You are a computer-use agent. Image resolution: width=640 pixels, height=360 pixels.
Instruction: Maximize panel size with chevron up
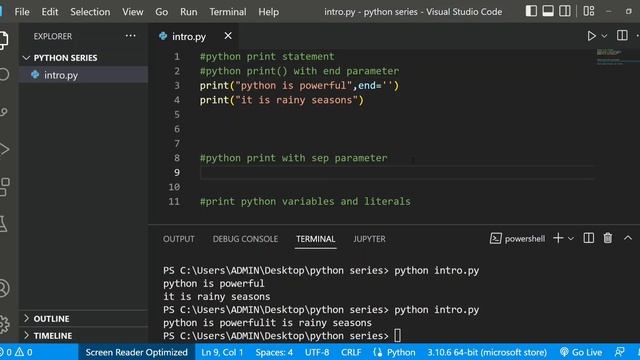[x=628, y=238]
